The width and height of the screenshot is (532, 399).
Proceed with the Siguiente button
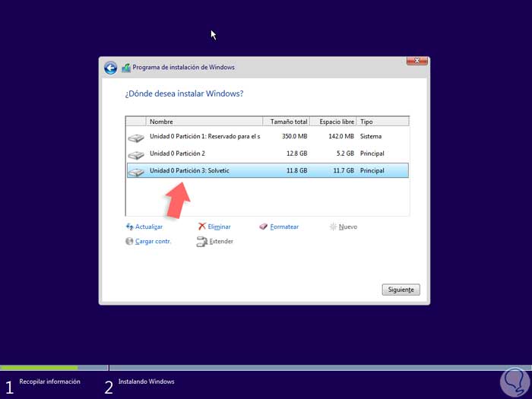tap(401, 290)
